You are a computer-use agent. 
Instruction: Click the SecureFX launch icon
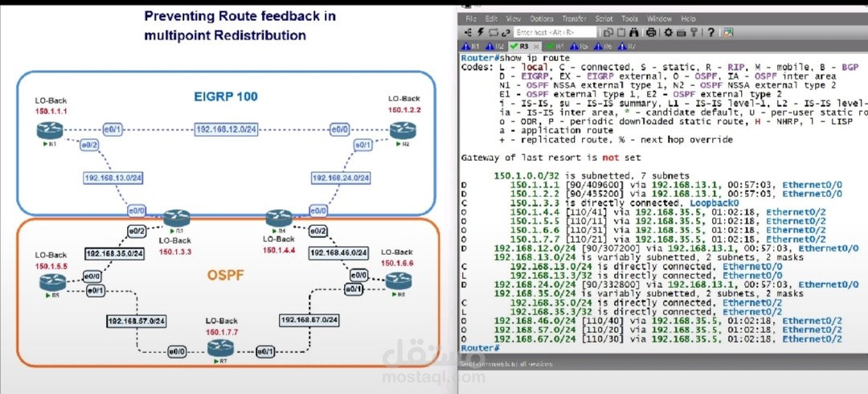[x=728, y=33]
